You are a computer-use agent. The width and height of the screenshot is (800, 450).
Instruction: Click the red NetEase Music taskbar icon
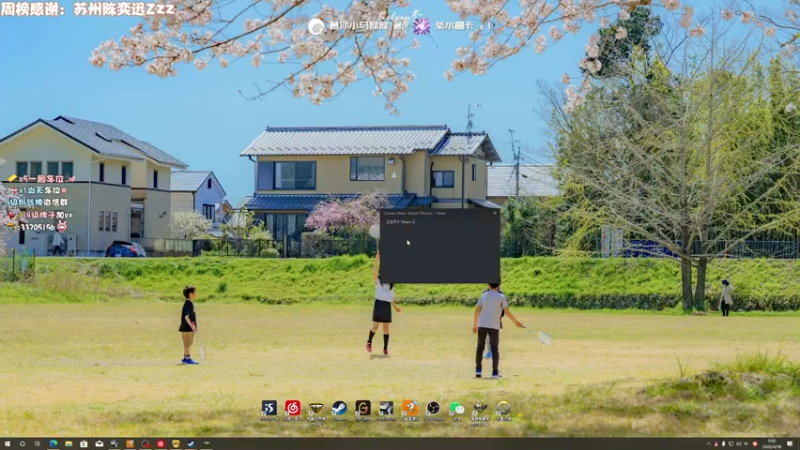161,444
